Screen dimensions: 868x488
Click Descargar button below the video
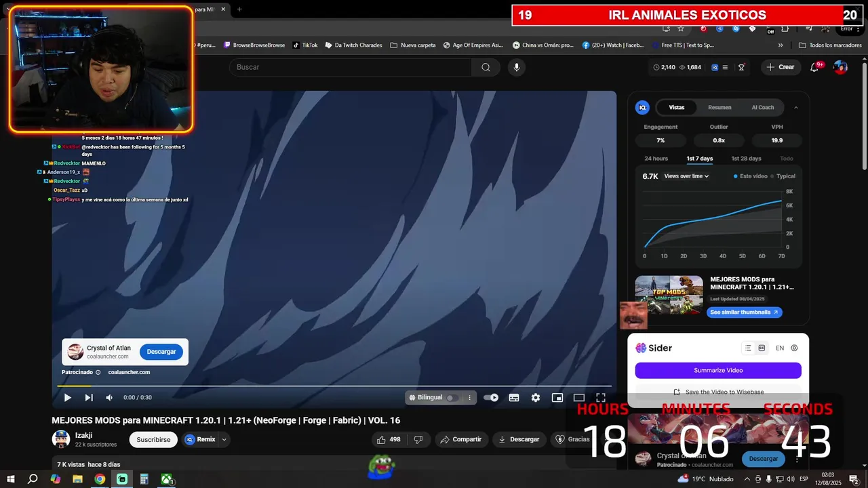[x=519, y=439]
